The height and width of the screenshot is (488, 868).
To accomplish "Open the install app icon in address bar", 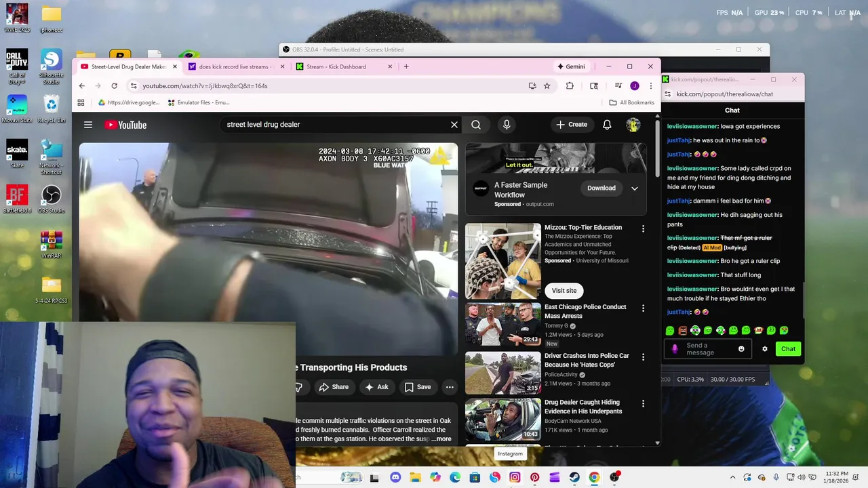I will pyautogui.click(x=532, y=86).
